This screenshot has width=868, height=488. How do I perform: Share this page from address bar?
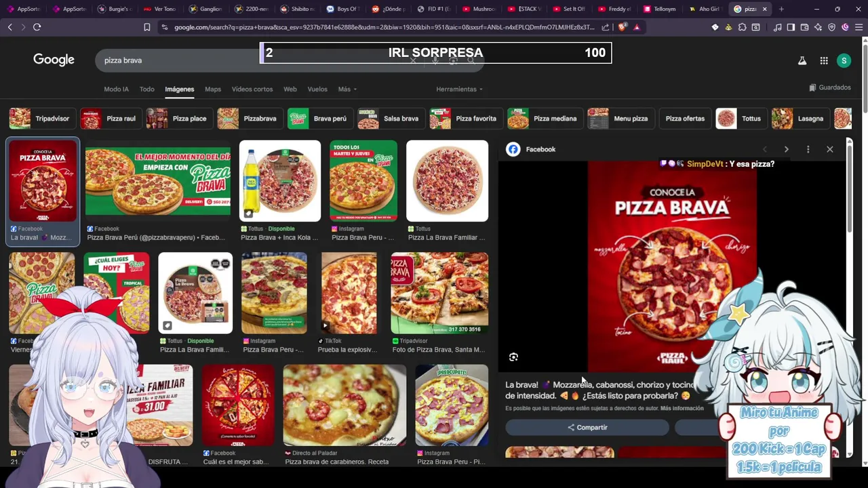coord(605,27)
